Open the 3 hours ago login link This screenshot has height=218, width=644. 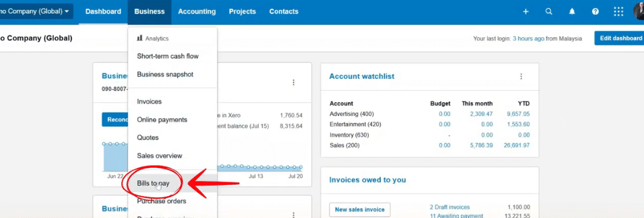[x=529, y=38]
